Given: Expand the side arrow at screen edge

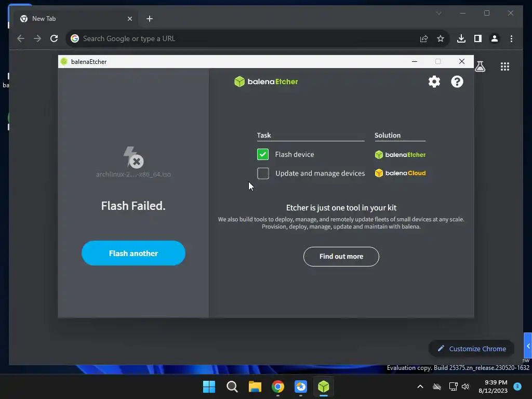Looking at the screenshot, I should pos(528,345).
